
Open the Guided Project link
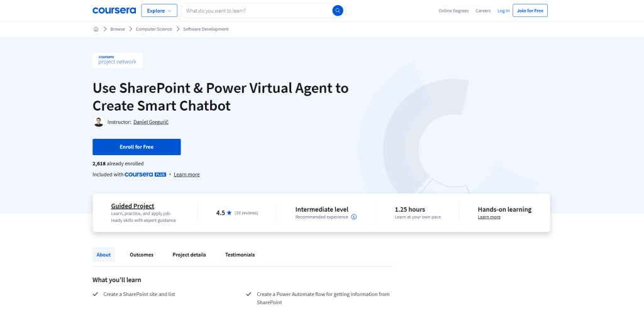(133, 206)
